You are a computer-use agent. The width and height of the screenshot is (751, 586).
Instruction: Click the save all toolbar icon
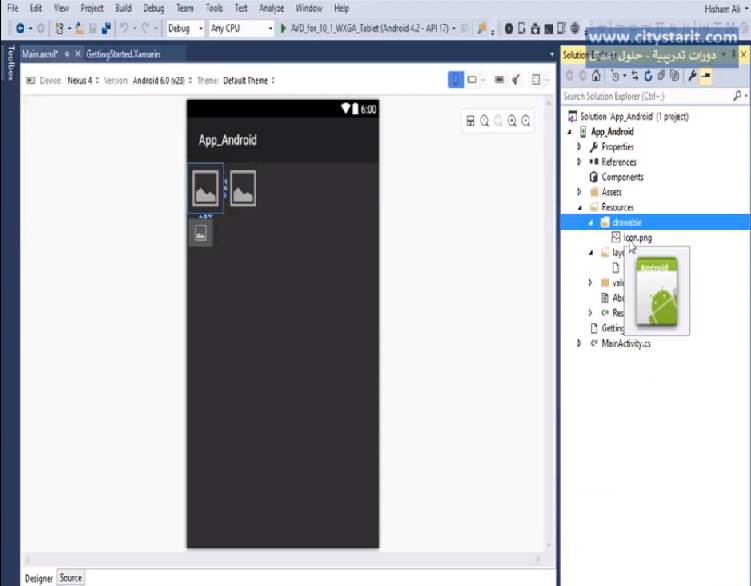pyautogui.click(x=106, y=29)
